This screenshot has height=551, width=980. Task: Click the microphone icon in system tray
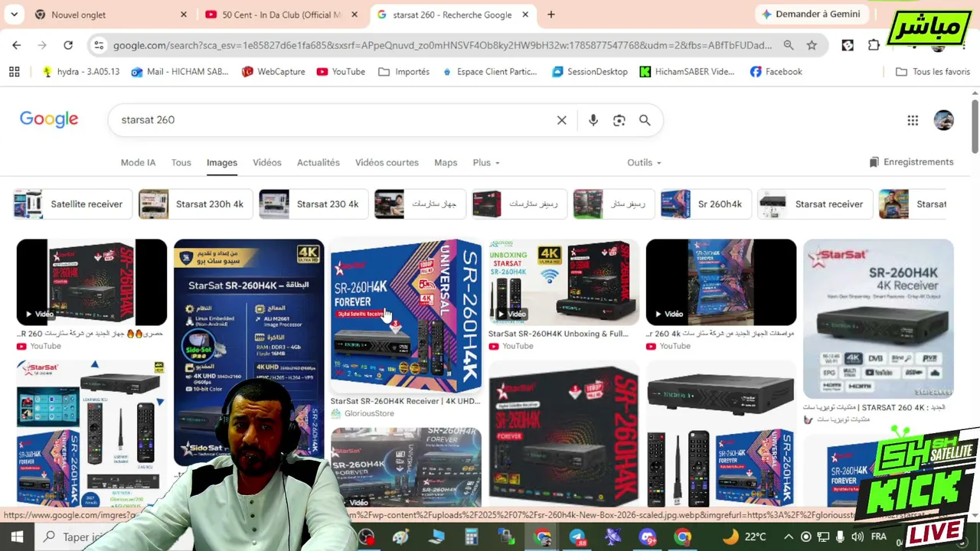point(840,537)
